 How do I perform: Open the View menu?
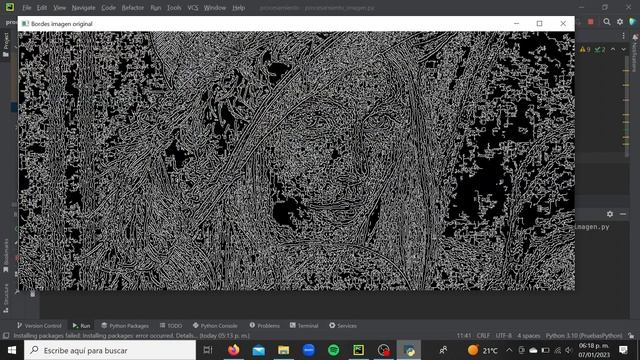[60, 8]
